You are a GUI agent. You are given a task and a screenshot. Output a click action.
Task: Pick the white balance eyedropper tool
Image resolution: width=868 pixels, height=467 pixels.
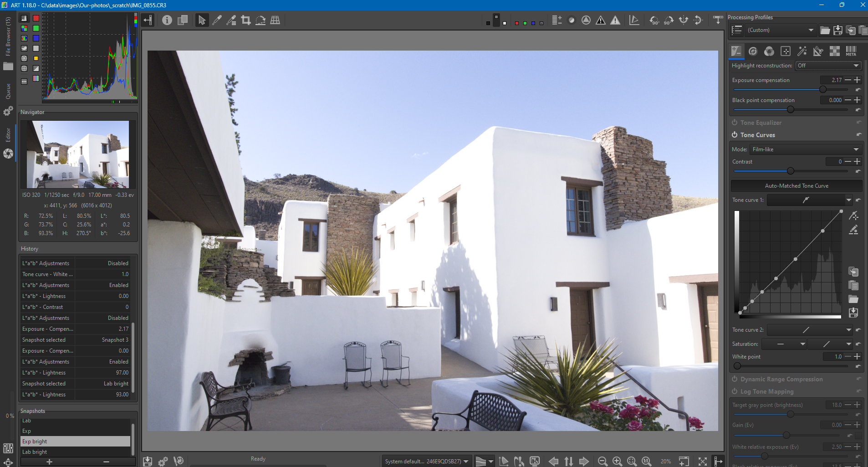(x=217, y=20)
